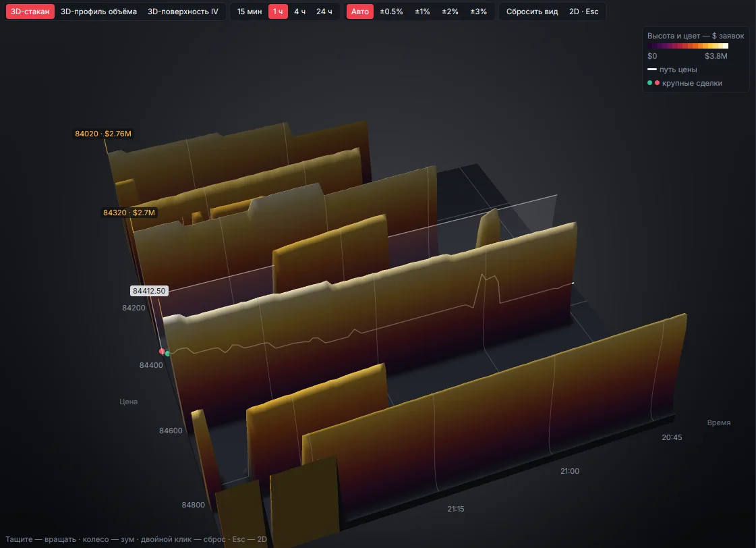
Task: Click the red large-trade dot on chart
Action: coord(162,351)
